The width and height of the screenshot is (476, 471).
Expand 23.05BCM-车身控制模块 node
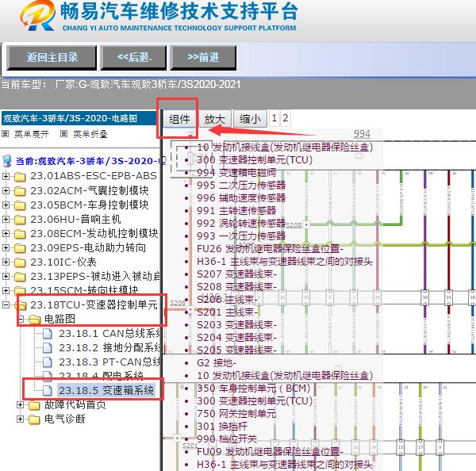click(x=6, y=205)
